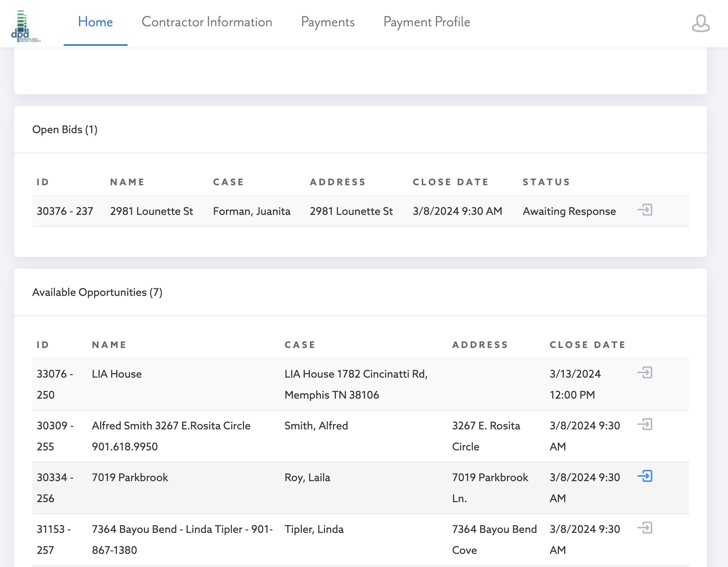728x567 pixels.
Task: Click the Available Opportunities (7) heading
Action: [x=97, y=292]
